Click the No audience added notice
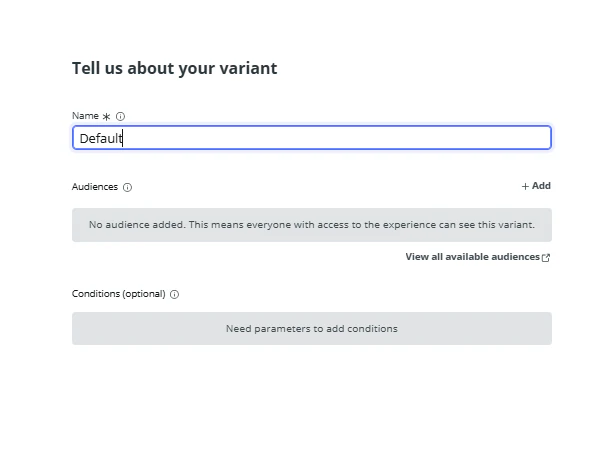 pos(312,225)
